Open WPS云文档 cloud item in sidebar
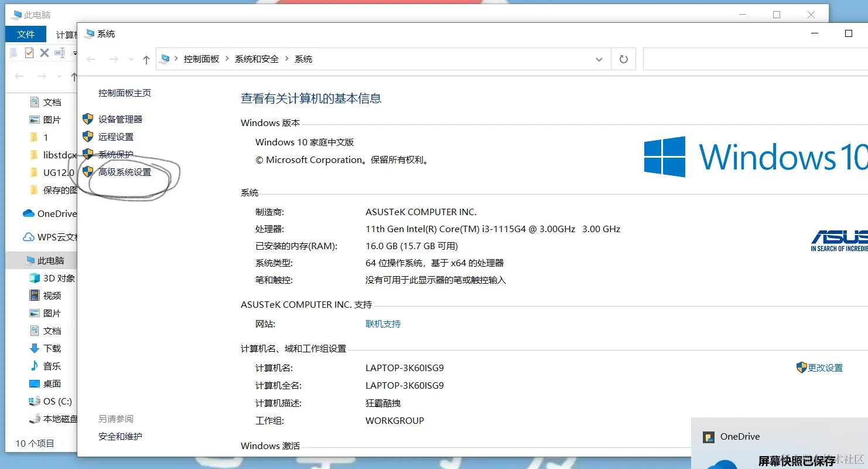The width and height of the screenshot is (868, 469). pos(49,237)
